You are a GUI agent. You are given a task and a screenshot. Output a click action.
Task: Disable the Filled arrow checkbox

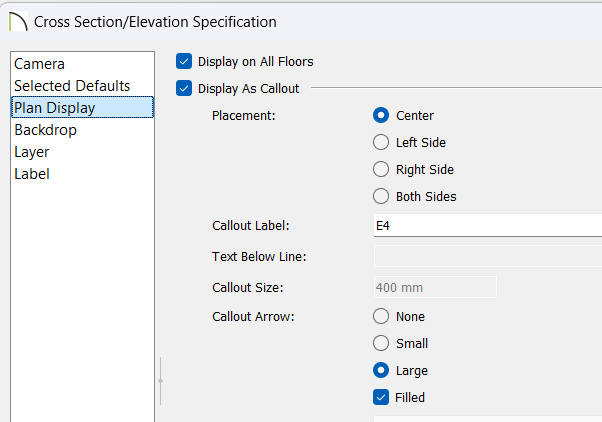click(x=381, y=397)
